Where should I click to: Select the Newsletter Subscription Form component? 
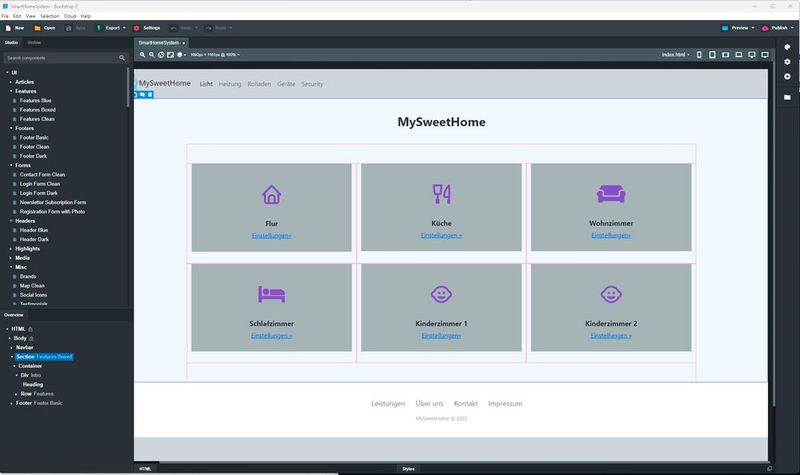pyautogui.click(x=53, y=203)
